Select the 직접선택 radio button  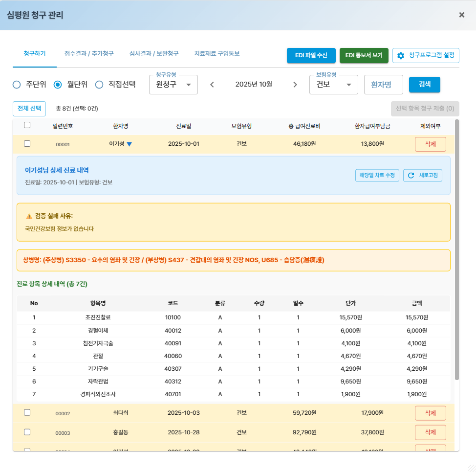tap(99, 85)
